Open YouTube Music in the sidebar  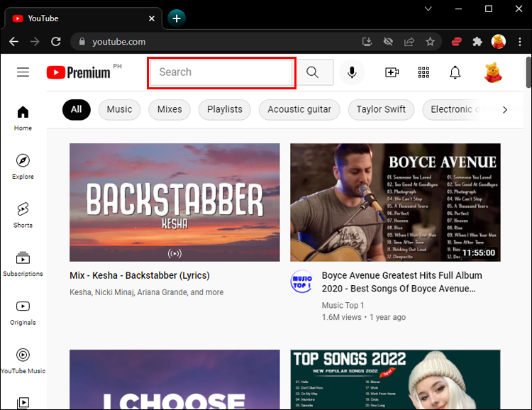pyautogui.click(x=23, y=361)
